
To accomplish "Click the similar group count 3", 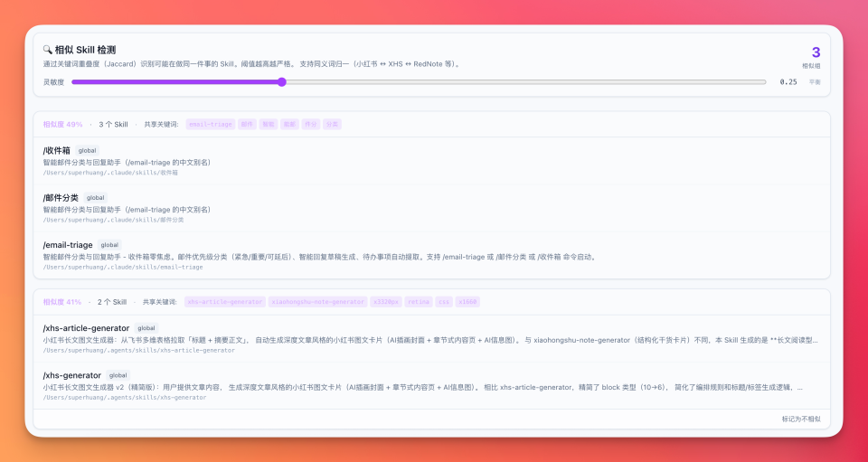I will [x=816, y=52].
